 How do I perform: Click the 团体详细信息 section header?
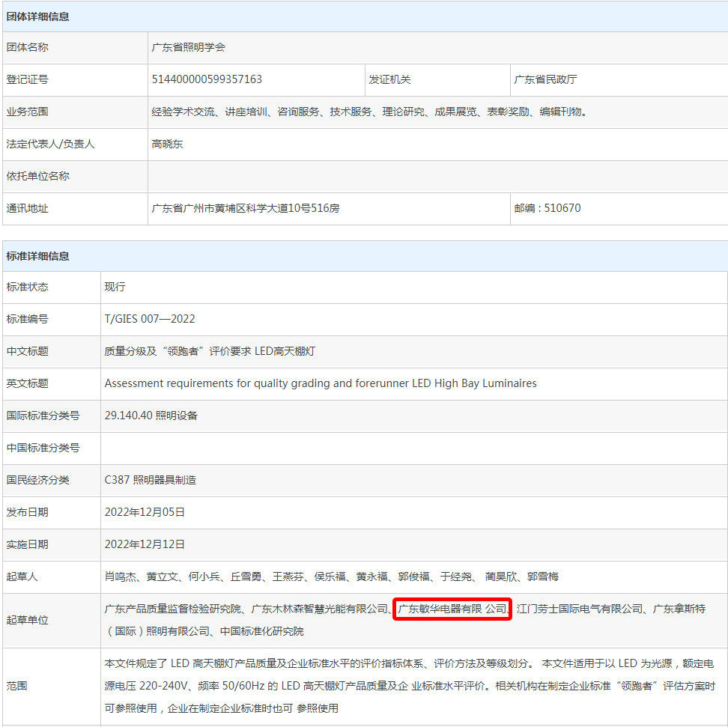[38, 16]
